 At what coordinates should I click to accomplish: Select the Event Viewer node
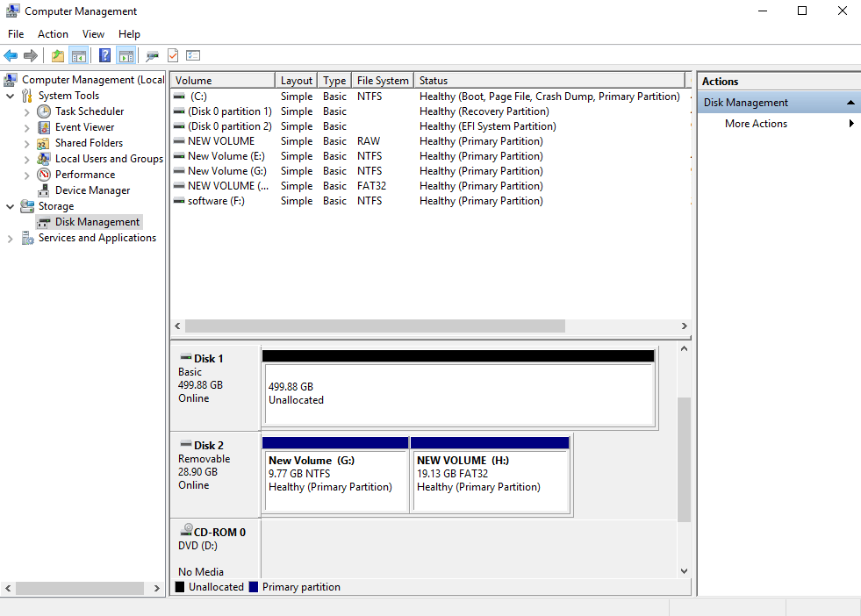84,127
